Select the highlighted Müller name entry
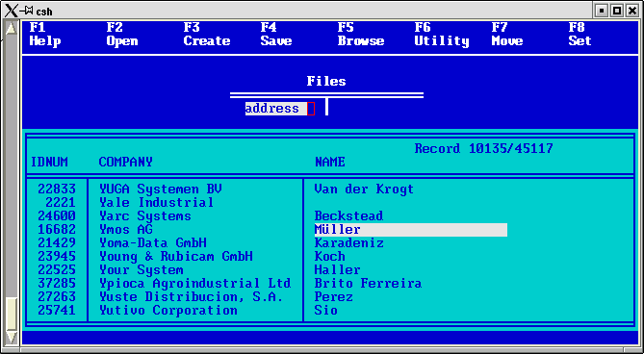 411,230
